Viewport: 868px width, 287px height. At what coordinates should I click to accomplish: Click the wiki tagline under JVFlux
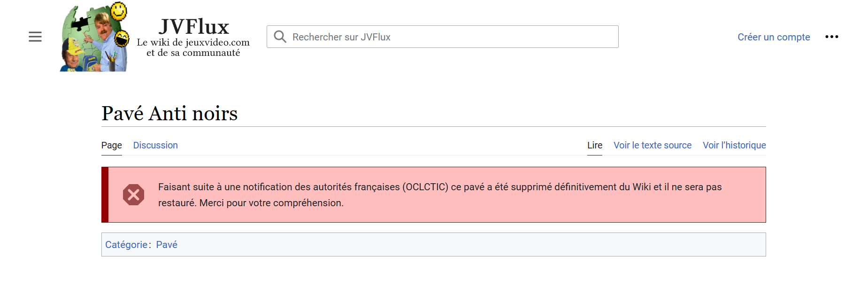[x=193, y=47]
